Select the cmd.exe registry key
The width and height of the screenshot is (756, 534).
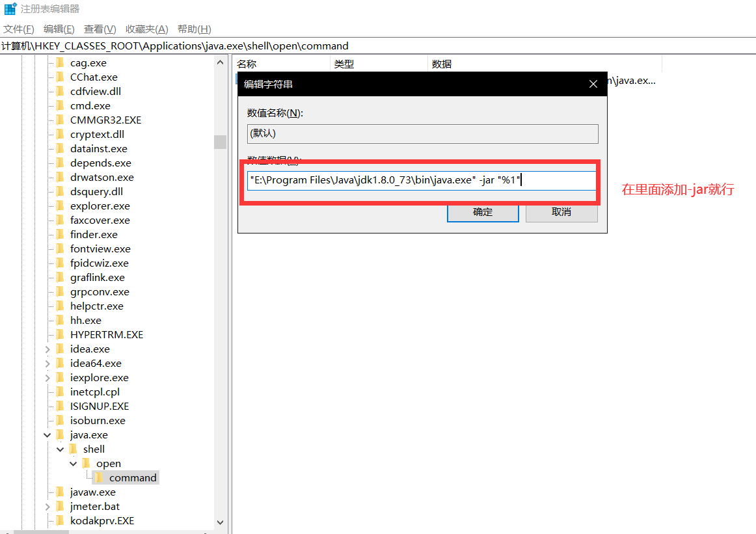(90, 105)
